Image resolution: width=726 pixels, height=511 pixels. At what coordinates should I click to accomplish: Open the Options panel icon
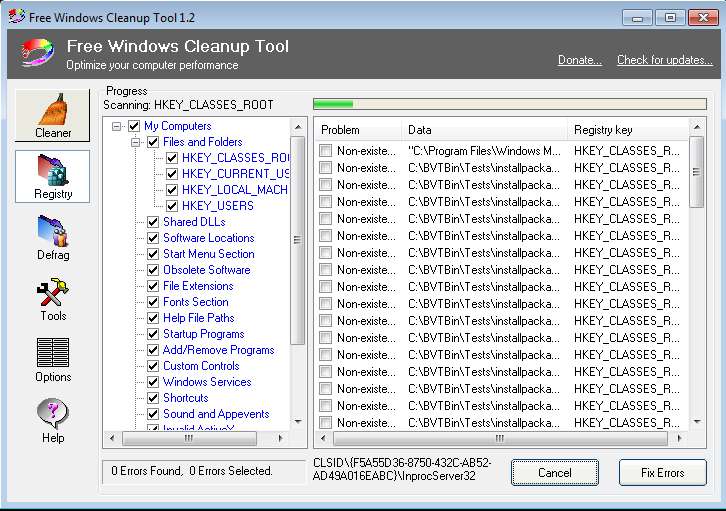(53, 359)
